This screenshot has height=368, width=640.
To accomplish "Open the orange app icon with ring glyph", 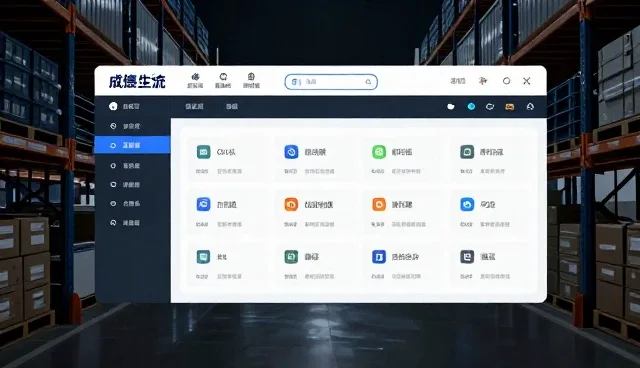I will tap(379, 204).
